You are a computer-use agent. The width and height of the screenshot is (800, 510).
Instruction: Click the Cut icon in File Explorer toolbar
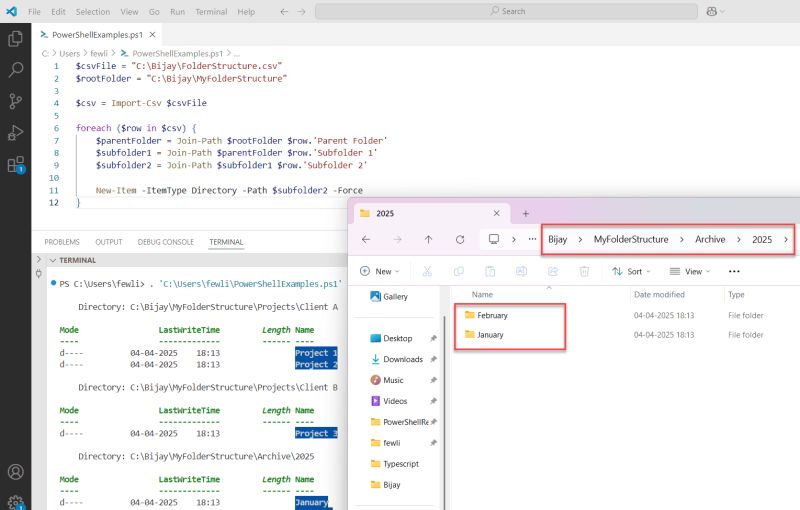click(427, 271)
